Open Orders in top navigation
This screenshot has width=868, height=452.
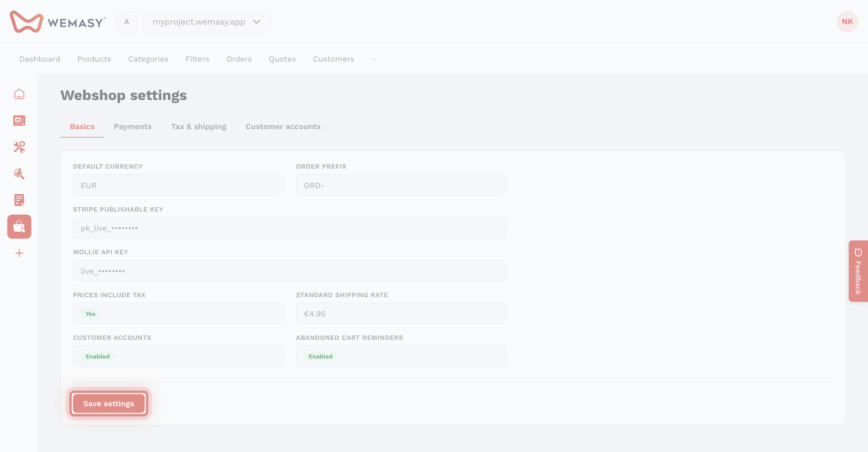239,59
